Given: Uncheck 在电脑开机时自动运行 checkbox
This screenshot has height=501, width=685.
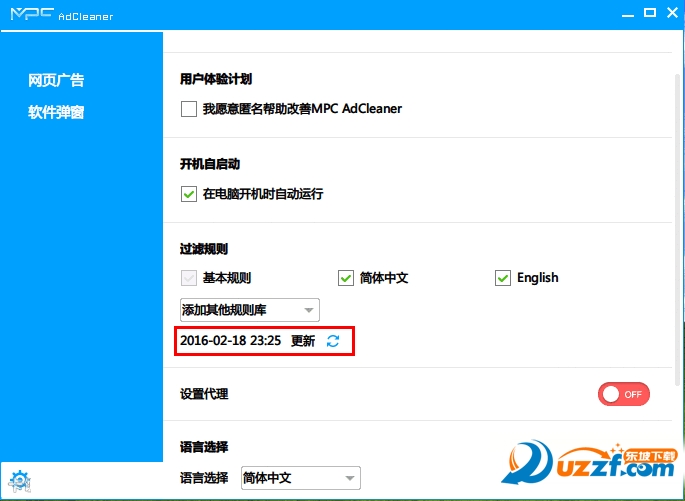Looking at the screenshot, I should 189,194.
